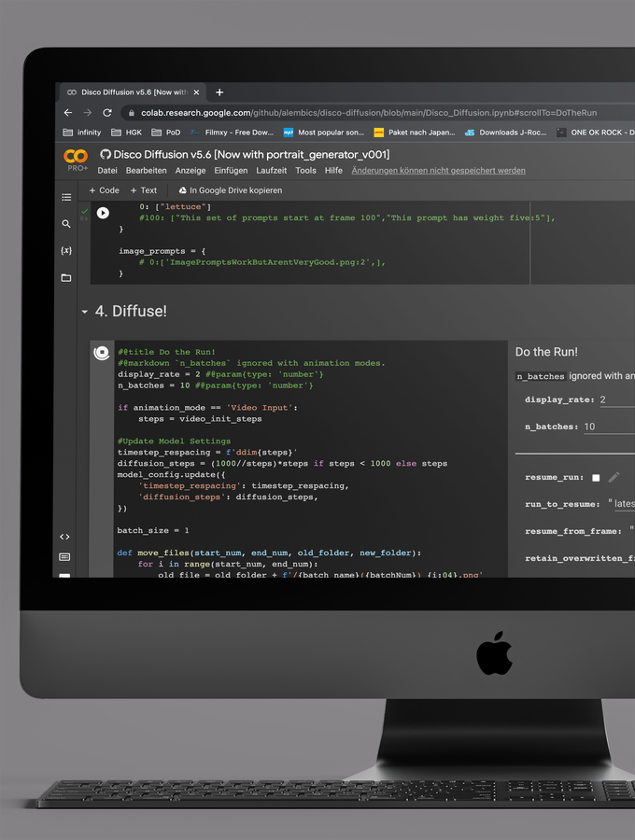Open the Files folder icon in sidebar
Screen dimensions: 635x840
[x=66, y=277]
